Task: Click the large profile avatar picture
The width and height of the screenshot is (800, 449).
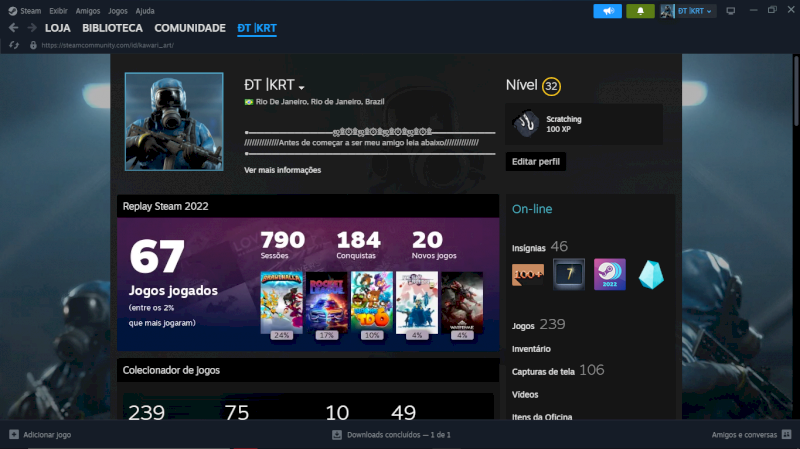Action: pos(174,121)
